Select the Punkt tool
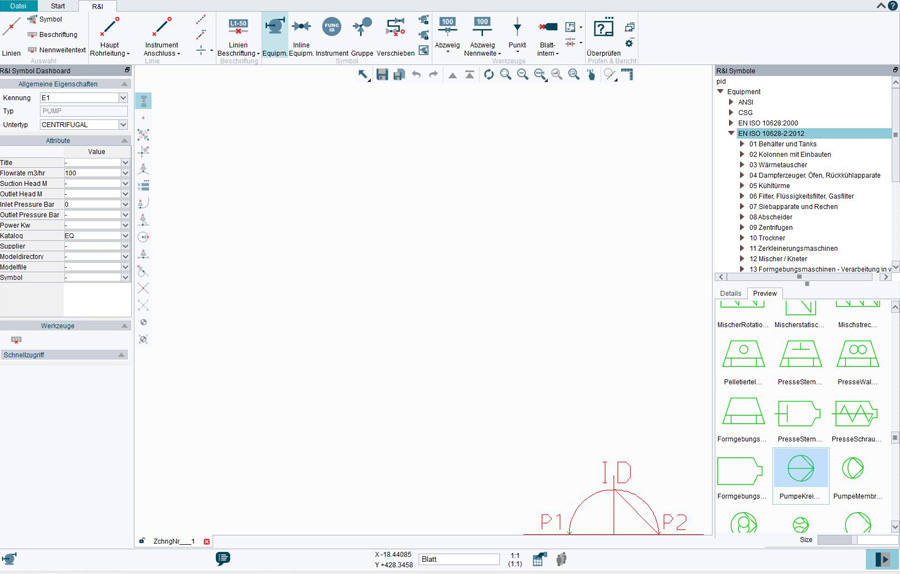The width and height of the screenshot is (900, 574). (x=517, y=34)
